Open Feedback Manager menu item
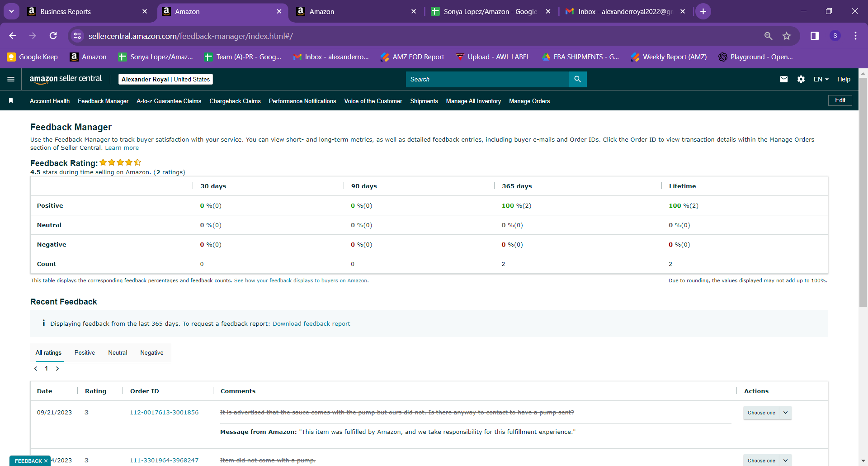Image resolution: width=868 pixels, height=466 pixels. pos(103,101)
